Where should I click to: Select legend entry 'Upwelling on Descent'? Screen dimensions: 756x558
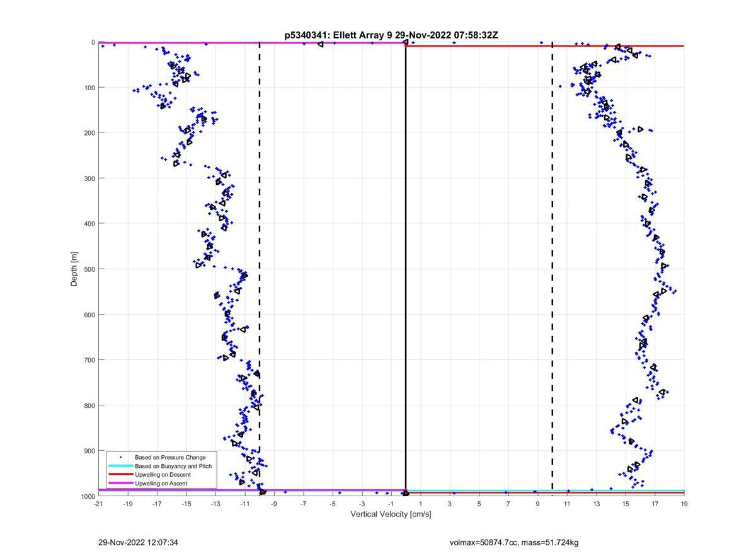[163, 475]
